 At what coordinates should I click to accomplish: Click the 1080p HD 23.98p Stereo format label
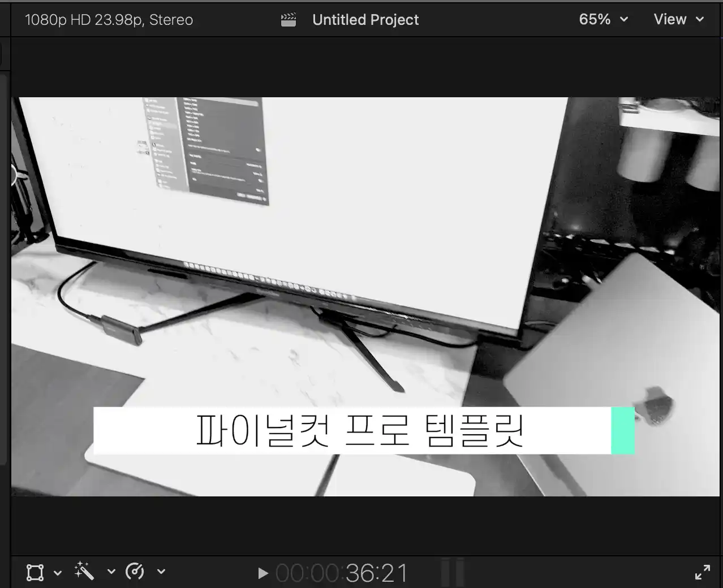(109, 19)
